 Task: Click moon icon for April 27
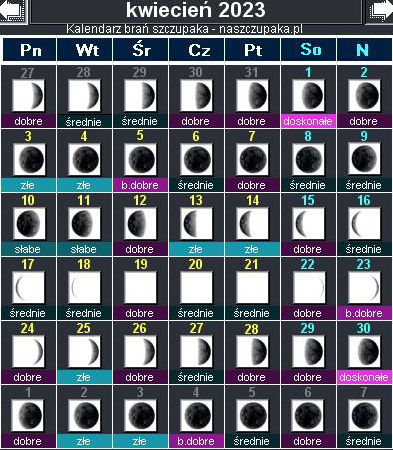tap(196, 351)
